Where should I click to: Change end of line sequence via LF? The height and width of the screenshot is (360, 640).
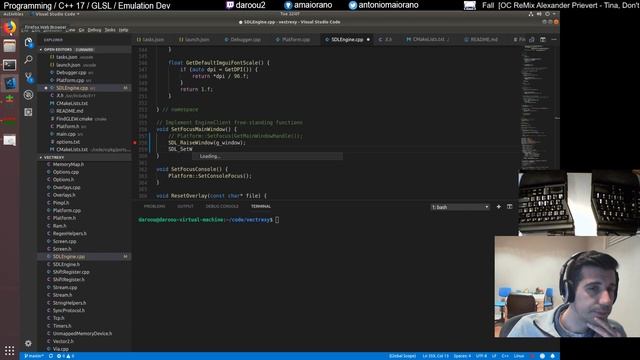pyautogui.click(x=494, y=356)
